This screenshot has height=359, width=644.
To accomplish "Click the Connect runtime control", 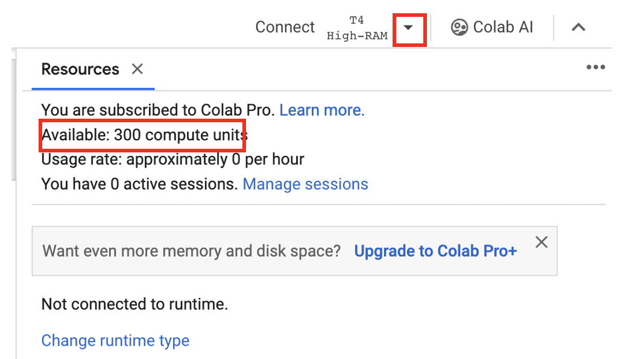I will coord(285,27).
